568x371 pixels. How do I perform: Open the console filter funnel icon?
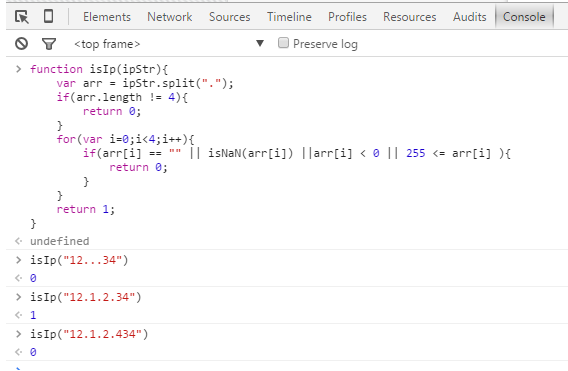49,44
